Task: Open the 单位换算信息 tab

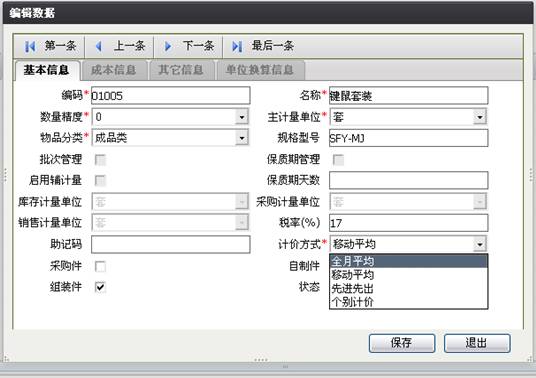Action: (x=260, y=70)
